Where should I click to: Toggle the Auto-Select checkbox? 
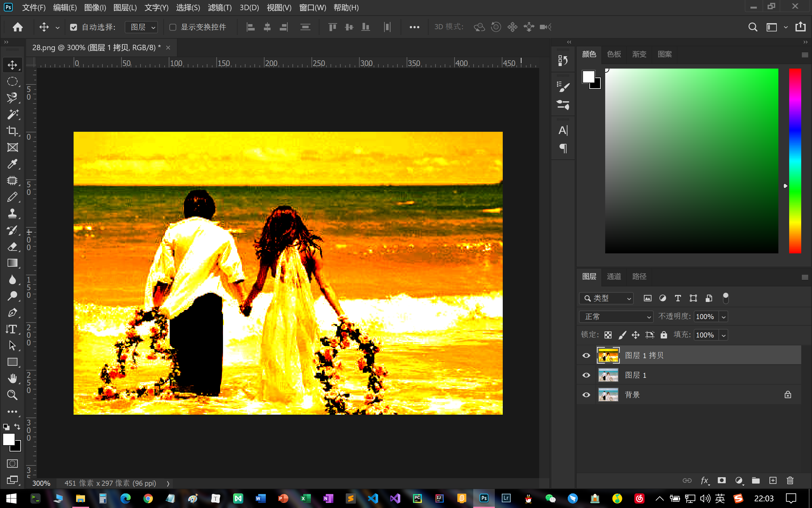[74, 27]
